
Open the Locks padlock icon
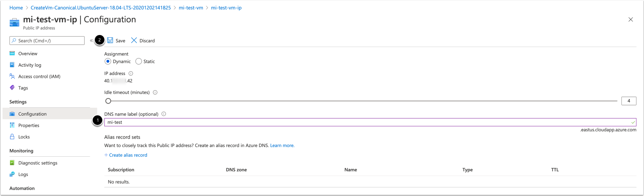12,137
